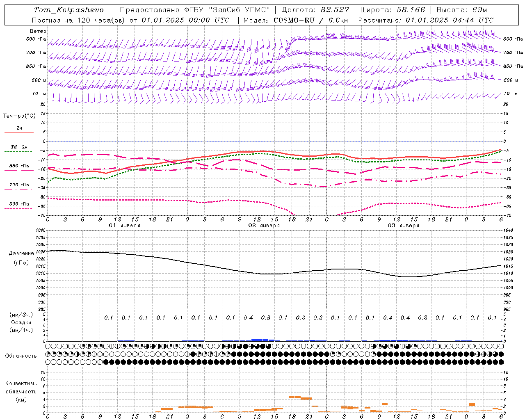This screenshot has height=420, width=525.
Task: Click the 500 м wind level label on left
Action: click(x=39, y=80)
